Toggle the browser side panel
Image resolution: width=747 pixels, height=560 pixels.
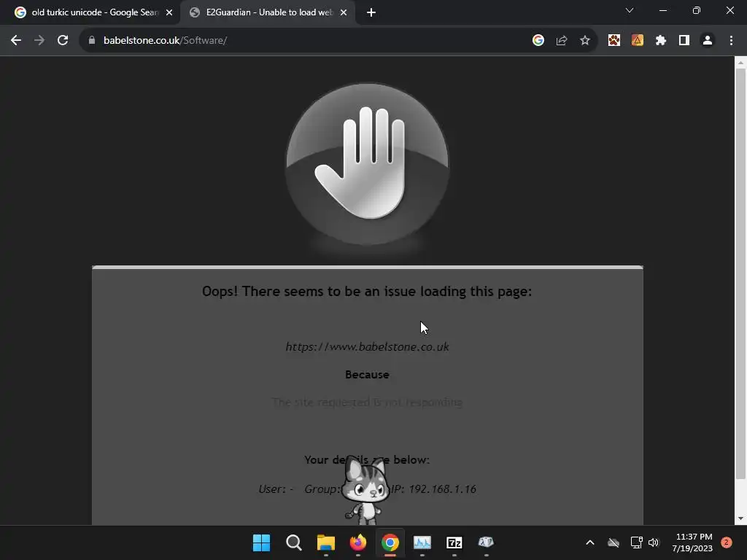tap(684, 41)
